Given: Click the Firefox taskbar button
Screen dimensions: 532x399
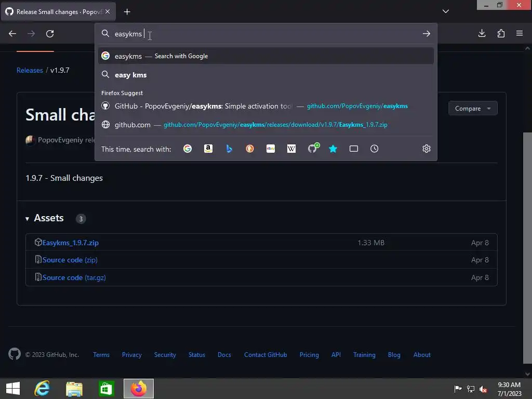Looking at the screenshot, I should click(138, 389).
